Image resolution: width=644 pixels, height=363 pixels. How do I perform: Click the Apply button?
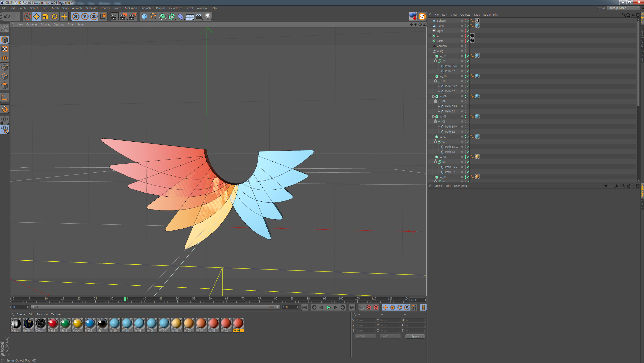click(x=415, y=336)
